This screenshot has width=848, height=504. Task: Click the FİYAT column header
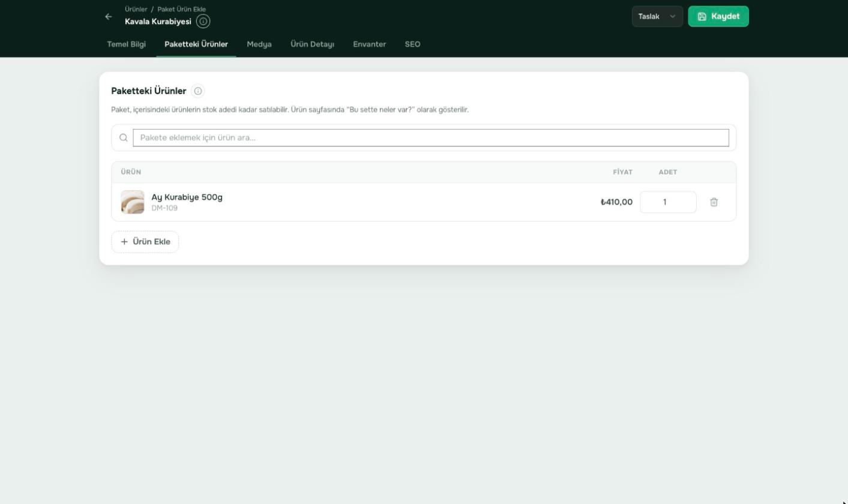[x=623, y=172]
